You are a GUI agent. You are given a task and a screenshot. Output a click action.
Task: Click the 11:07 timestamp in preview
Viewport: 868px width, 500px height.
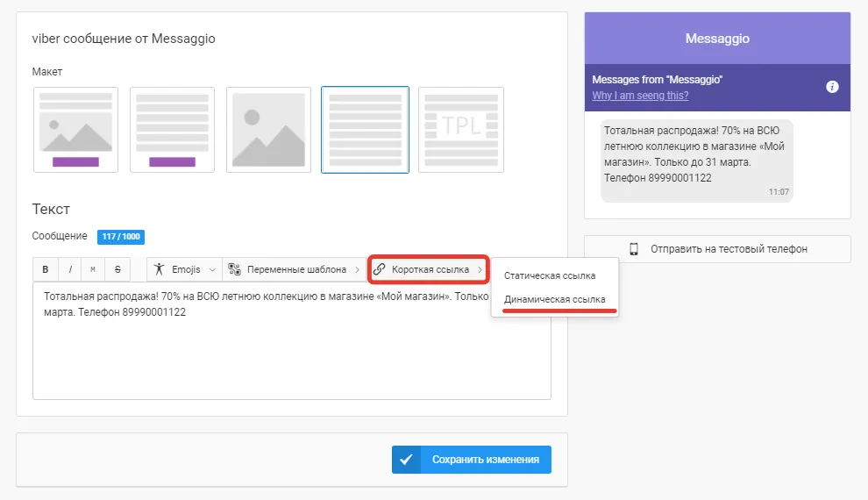(779, 191)
